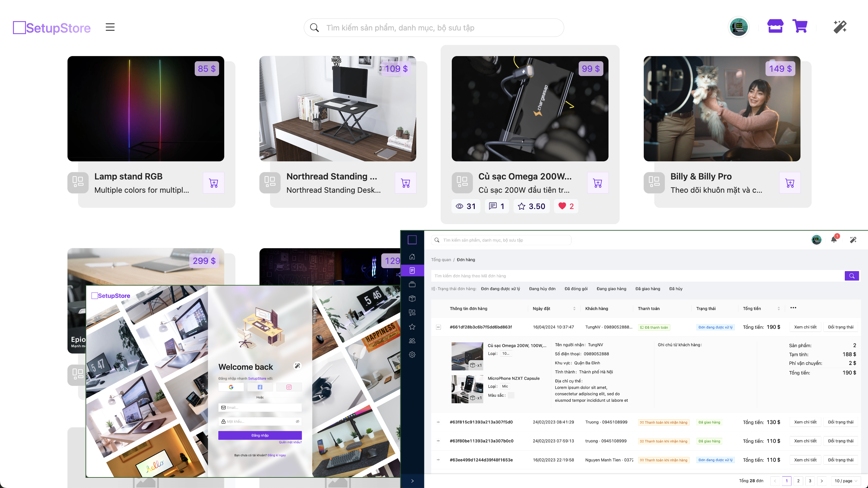Open settings gear in admin sidebar
Screen dimensions: 868x488
click(x=412, y=355)
